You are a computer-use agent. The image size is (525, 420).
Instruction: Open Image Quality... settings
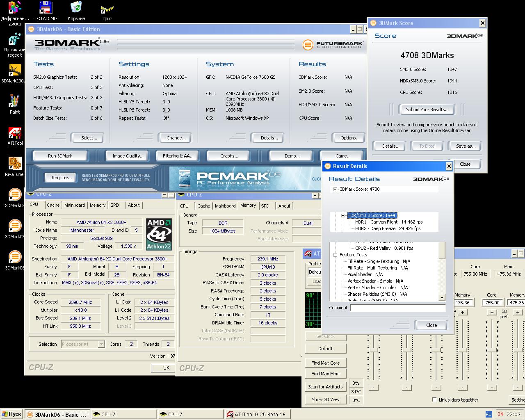128,156
